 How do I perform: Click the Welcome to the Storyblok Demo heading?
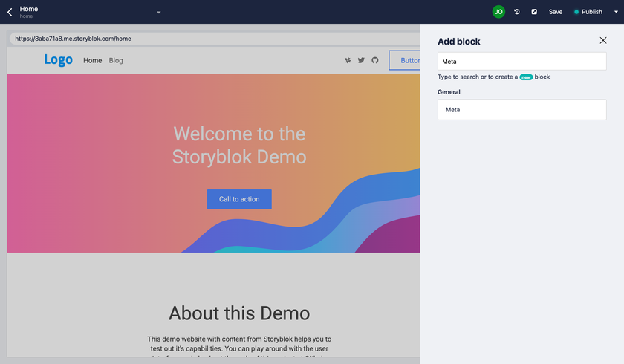239,145
